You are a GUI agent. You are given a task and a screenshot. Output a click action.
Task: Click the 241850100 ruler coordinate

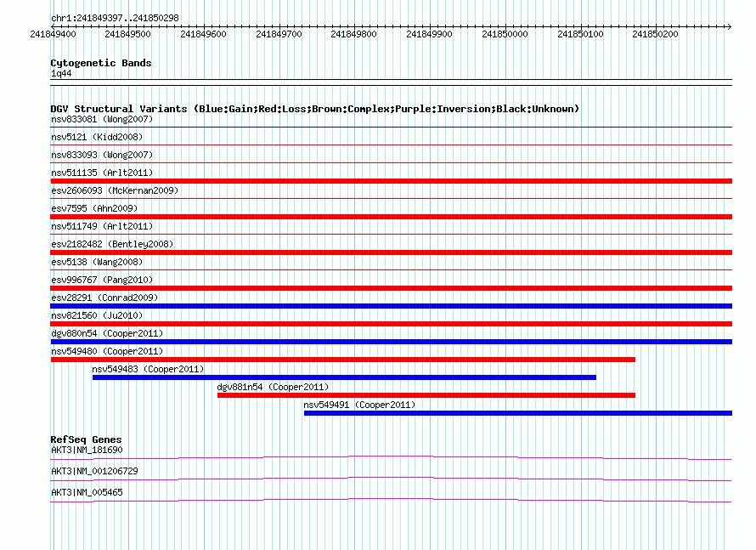pyautogui.click(x=580, y=34)
